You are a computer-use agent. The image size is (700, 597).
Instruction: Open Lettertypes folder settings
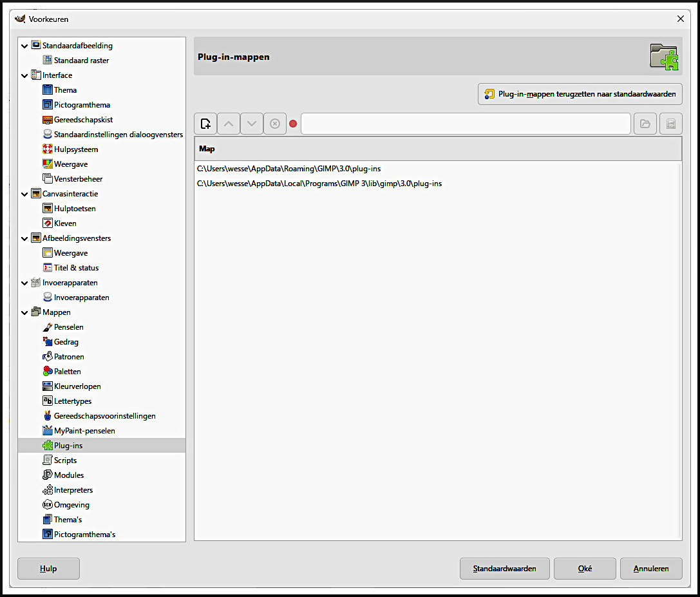point(72,401)
